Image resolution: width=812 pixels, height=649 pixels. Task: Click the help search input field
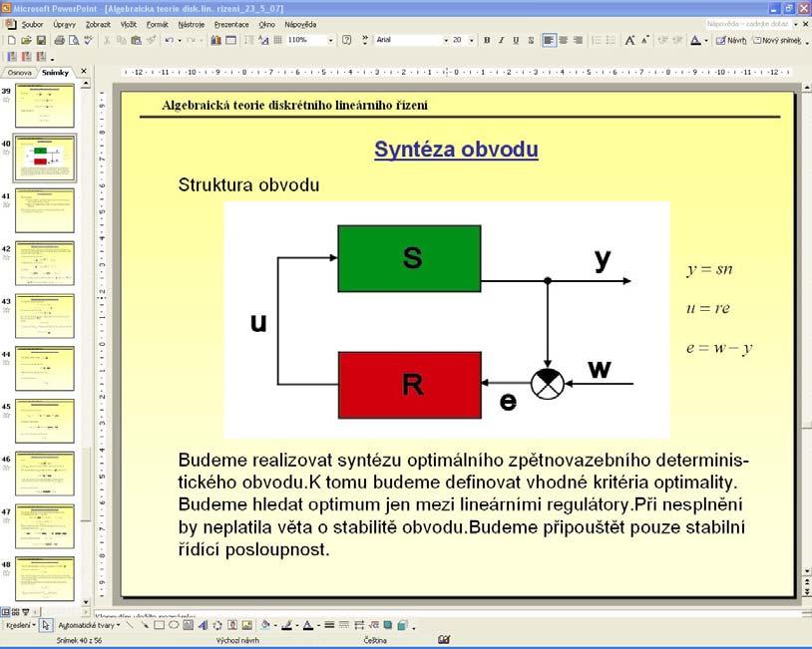pos(748,24)
